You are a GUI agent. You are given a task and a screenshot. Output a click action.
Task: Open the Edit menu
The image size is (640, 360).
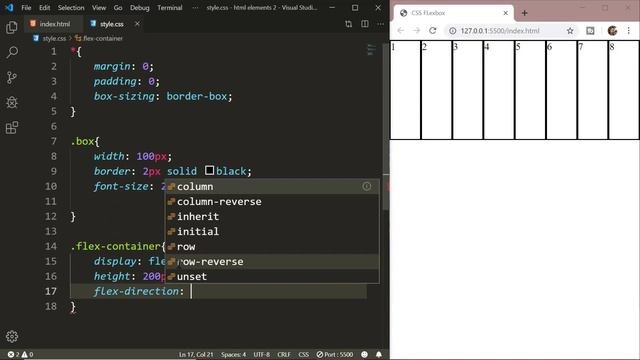[x=44, y=8]
